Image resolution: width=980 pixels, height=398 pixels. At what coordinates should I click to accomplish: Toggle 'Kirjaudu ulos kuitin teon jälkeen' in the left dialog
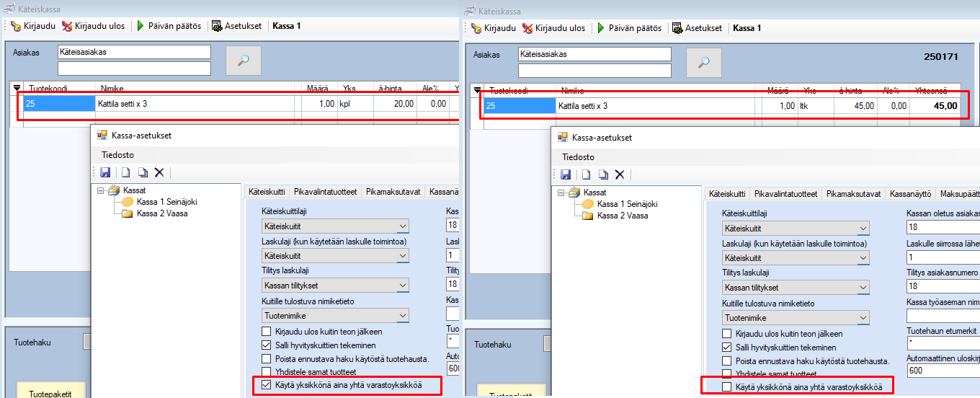click(267, 332)
